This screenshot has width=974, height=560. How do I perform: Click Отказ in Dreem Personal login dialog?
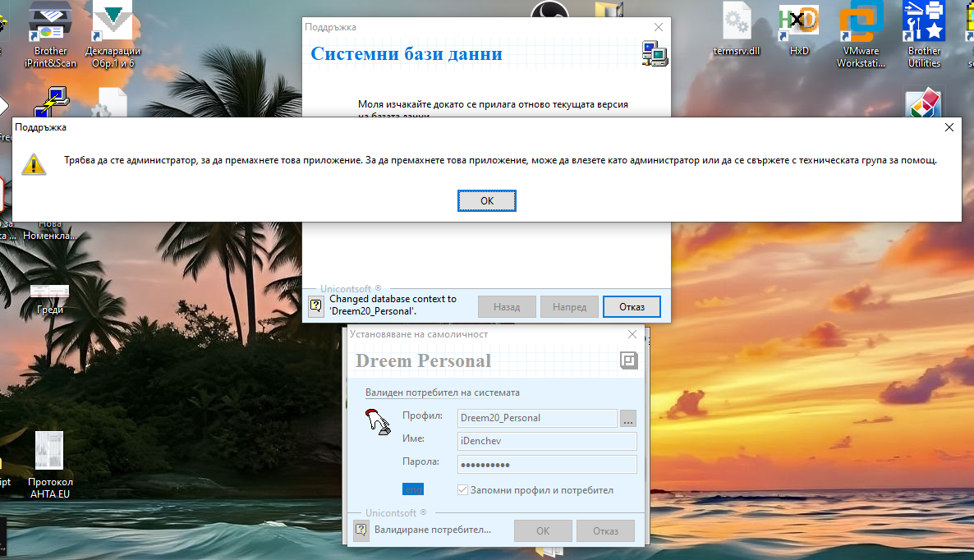[605, 530]
